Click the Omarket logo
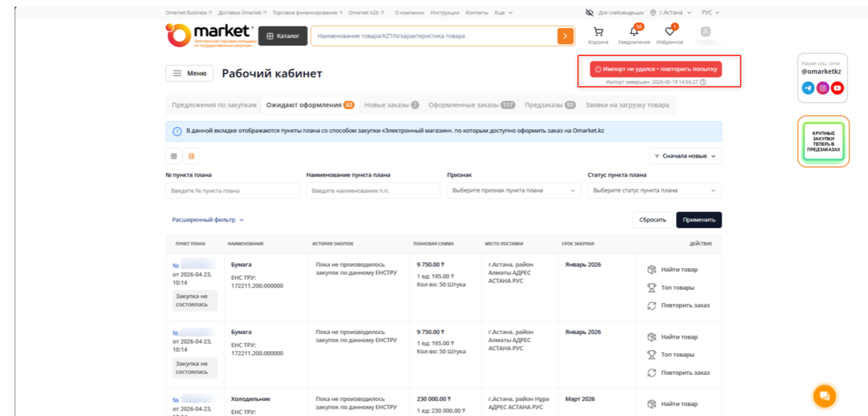Screen dimensions: 868x416 (x=209, y=35)
